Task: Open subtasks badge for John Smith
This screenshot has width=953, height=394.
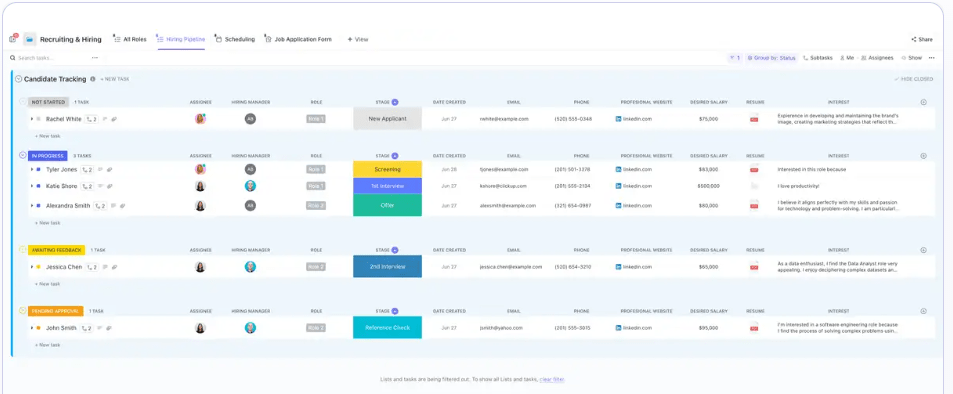Action: tap(86, 328)
